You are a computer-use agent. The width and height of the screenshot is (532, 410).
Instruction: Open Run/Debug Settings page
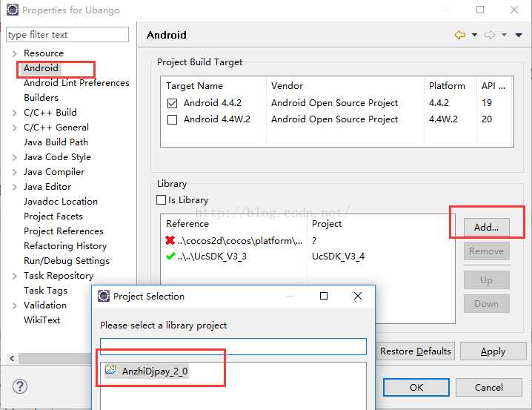[x=67, y=261]
